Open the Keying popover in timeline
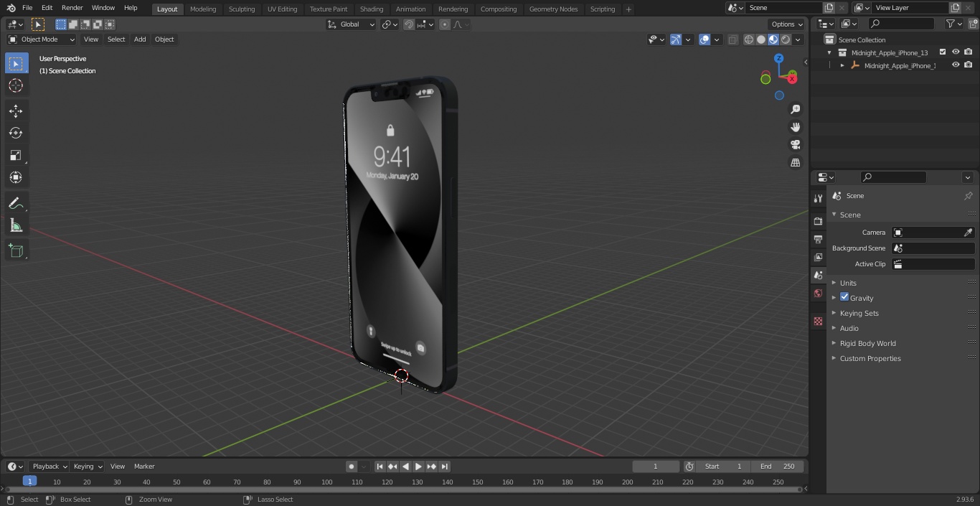 pyautogui.click(x=88, y=467)
